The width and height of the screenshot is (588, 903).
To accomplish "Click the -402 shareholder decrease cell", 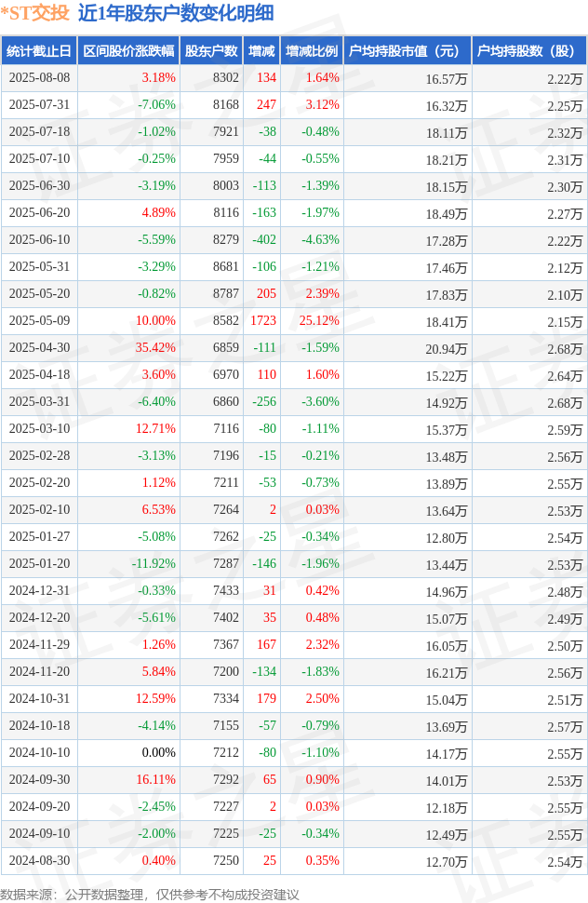I will 264,240.
